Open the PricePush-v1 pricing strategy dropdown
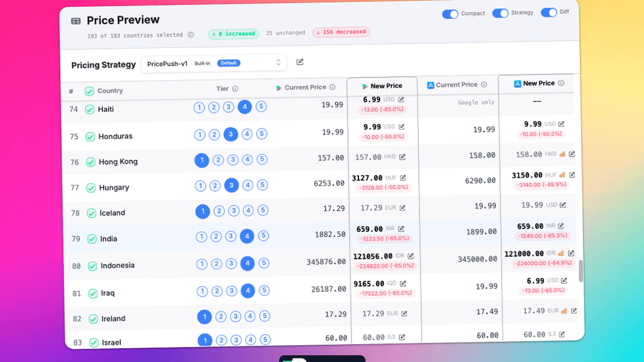This screenshot has width=644, height=362. 214,63
